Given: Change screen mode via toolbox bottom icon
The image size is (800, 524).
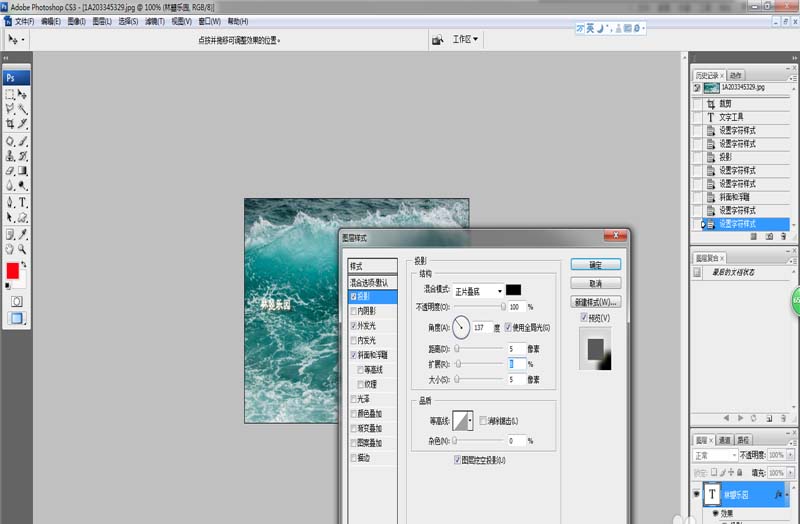Looking at the screenshot, I should coord(16,318).
